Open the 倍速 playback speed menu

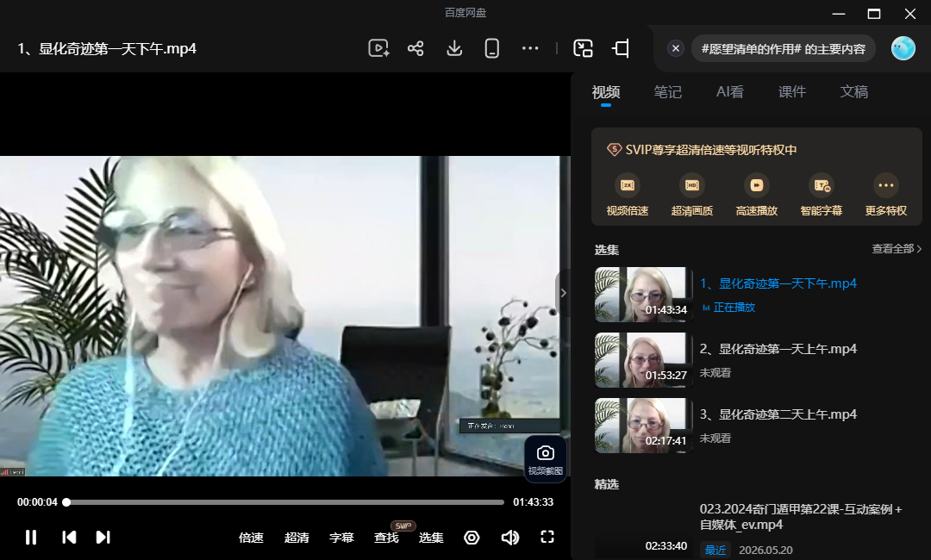pyautogui.click(x=251, y=538)
